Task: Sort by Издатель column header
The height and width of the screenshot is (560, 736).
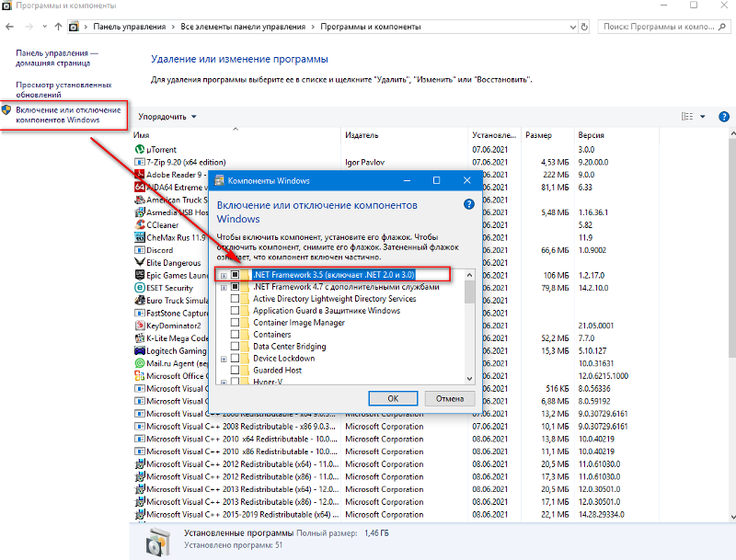Action: tap(404, 135)
